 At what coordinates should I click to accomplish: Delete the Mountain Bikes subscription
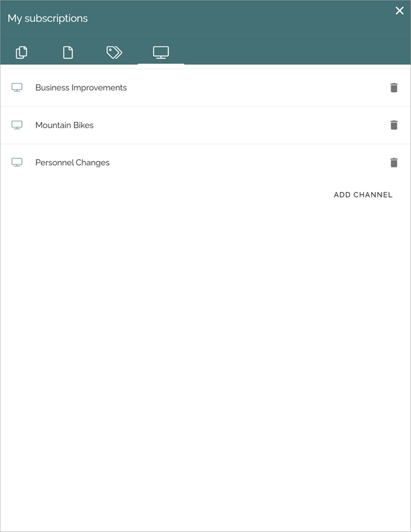coord(394,125)
